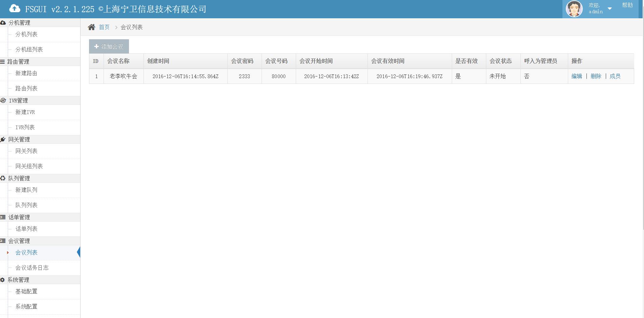Click the 网关管理 plug icon
644x318 pixels.
pyautogui.click(x=3, y=139)
